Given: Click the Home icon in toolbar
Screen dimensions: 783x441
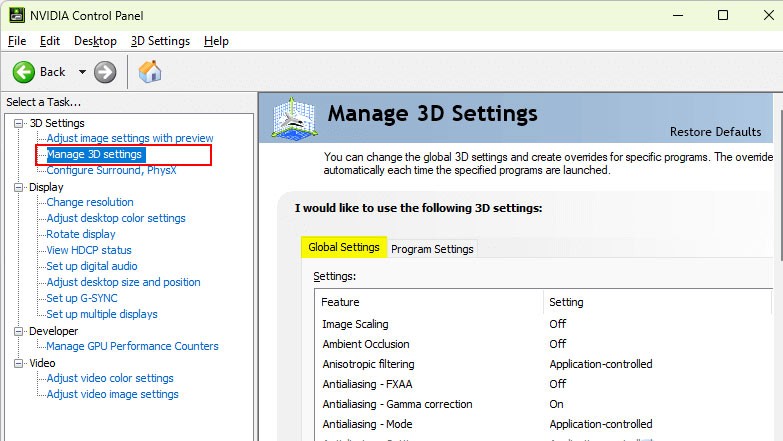Looking at the screenshot, I should 150,72.
